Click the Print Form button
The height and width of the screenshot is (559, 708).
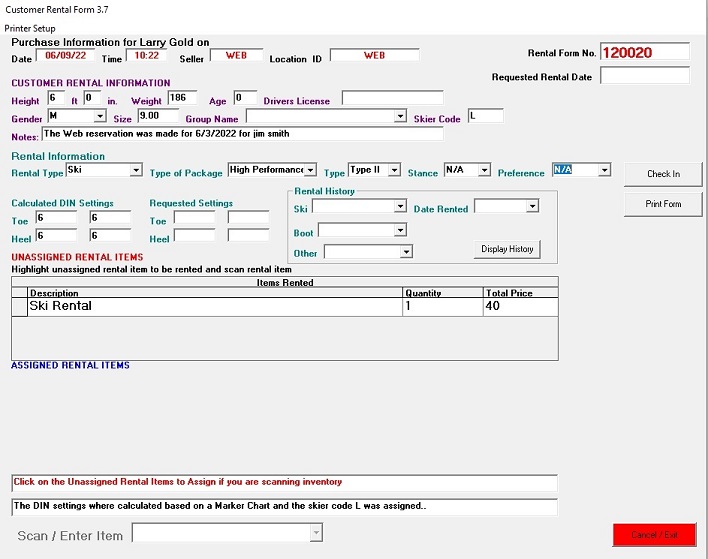click(663, 204)
